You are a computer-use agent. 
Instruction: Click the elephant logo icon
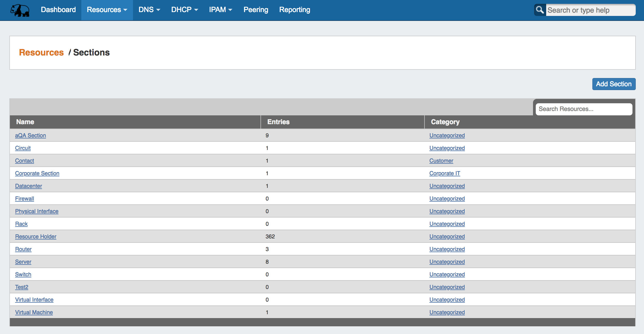pyautogui.click(x=20, y=10)
